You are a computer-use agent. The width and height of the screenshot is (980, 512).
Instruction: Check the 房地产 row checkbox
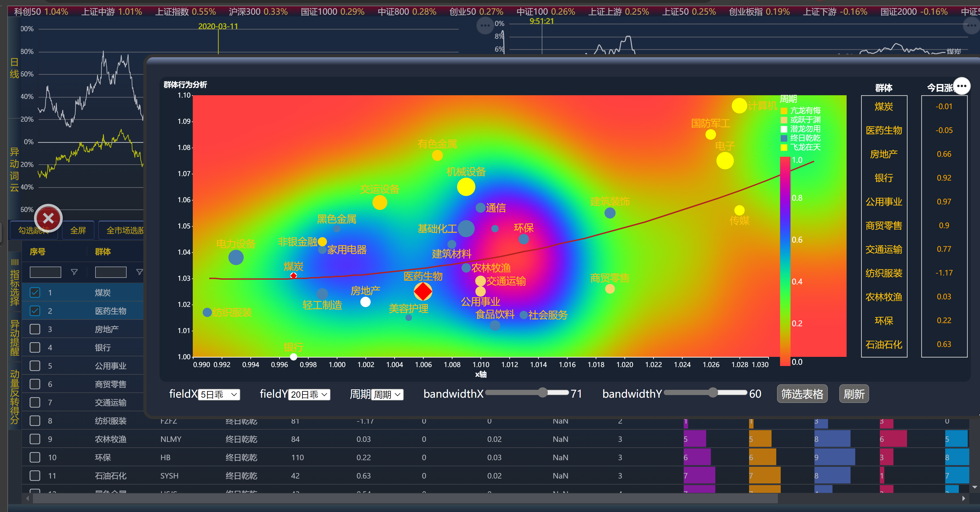[x=35, y=329]
